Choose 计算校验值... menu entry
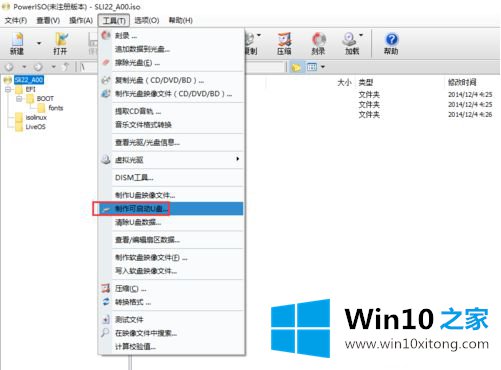The height and width of the screenshot is (370, 501). [171, 347]
